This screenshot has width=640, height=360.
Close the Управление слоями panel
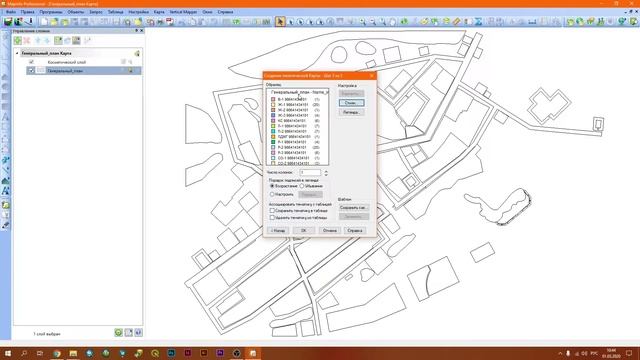pyautogui.click(x=142, y=31)
